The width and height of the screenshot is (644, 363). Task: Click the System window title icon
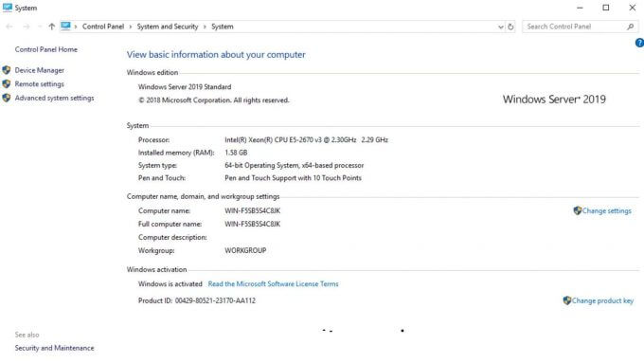pyautogui.click(x=8, y=8)
